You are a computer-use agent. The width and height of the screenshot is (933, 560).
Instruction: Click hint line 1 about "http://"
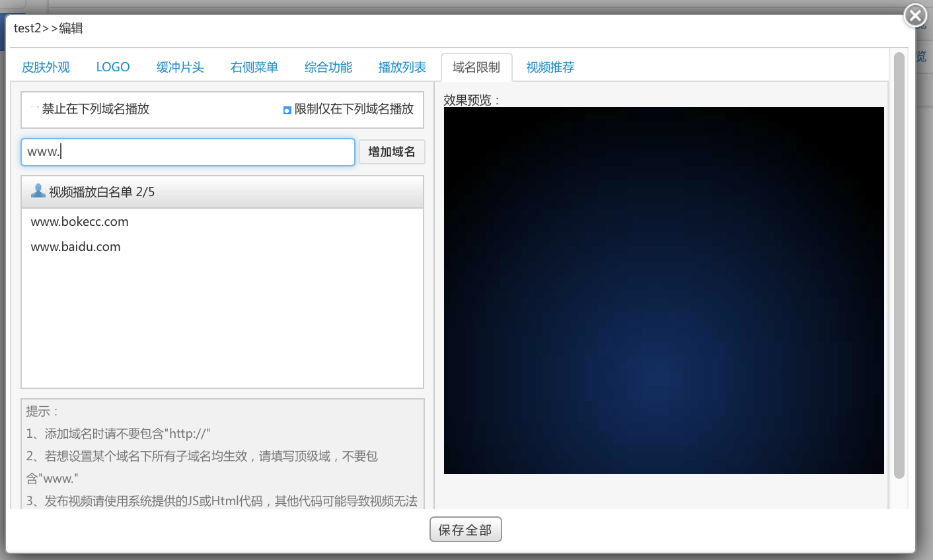tap(118, 434)
